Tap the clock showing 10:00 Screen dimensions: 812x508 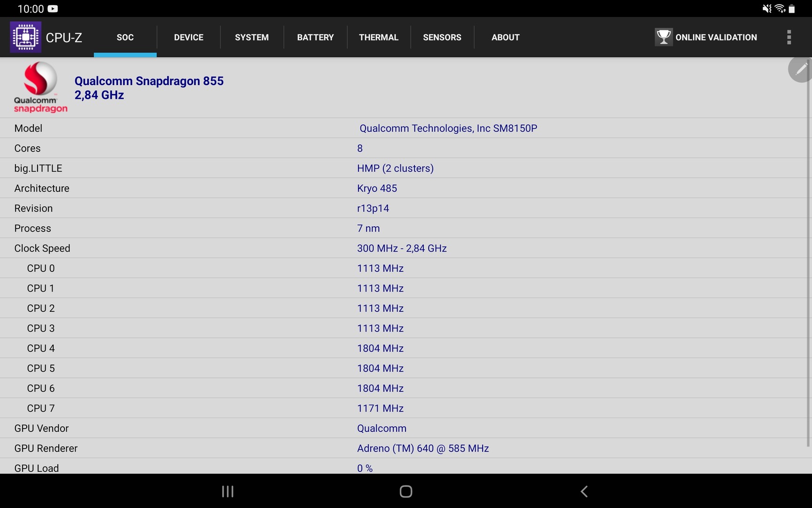click(x=31, y=8)
